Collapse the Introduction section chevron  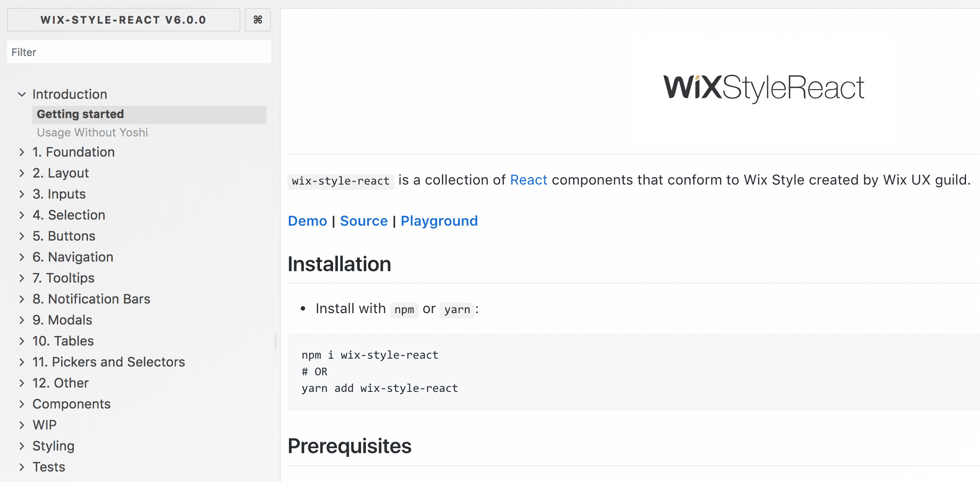click(22, 94)
